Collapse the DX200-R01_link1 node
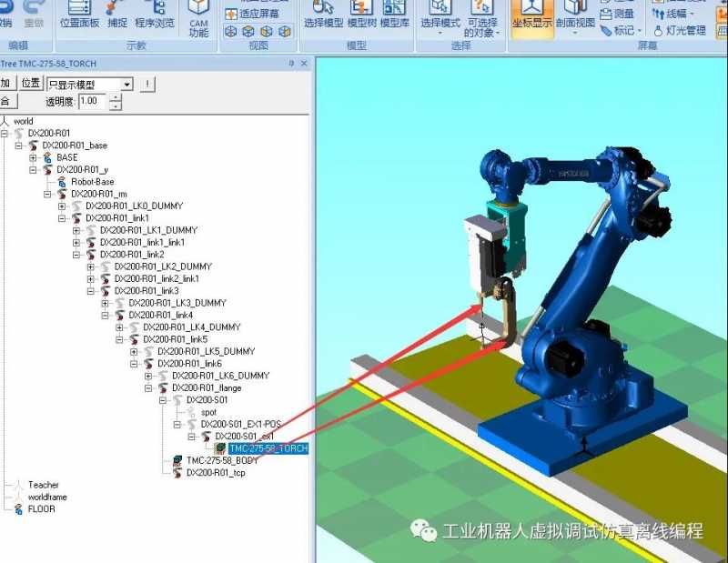The width and height of the screenshot is (728, 563). pyautogui.click(x=62, y=218)
